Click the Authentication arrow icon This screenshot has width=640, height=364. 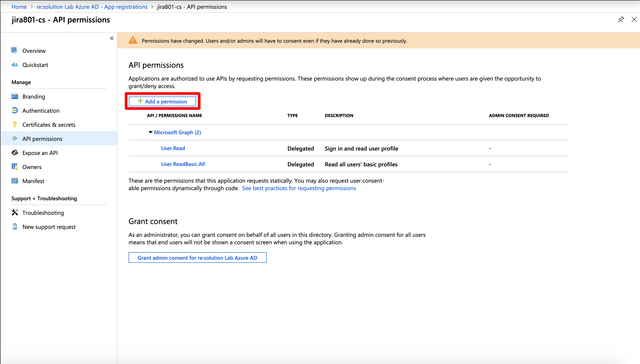click(x=15, y=110)
